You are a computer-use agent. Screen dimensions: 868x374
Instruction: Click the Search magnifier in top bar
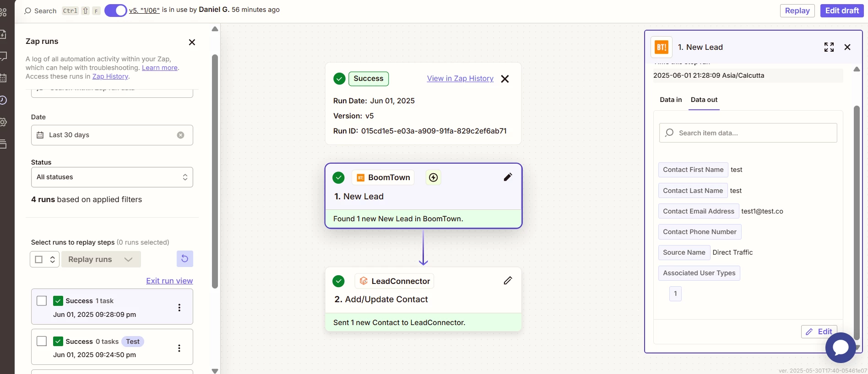point(27,11)
